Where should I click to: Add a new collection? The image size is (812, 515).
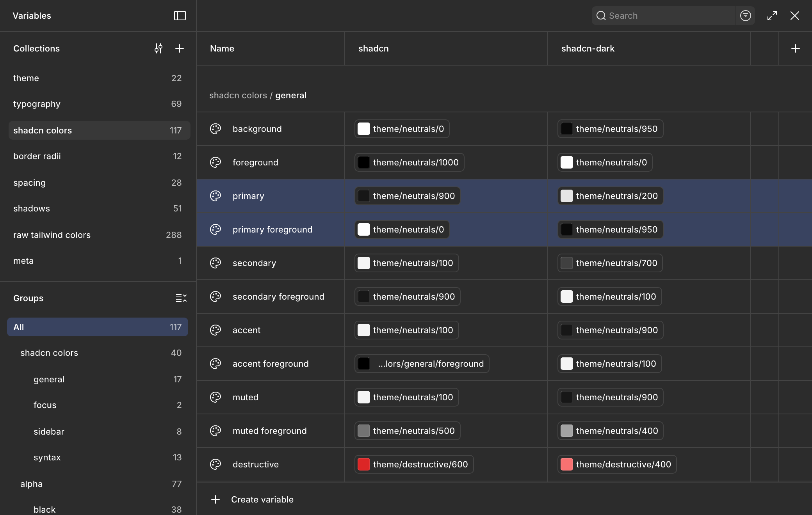coord(180,48)
